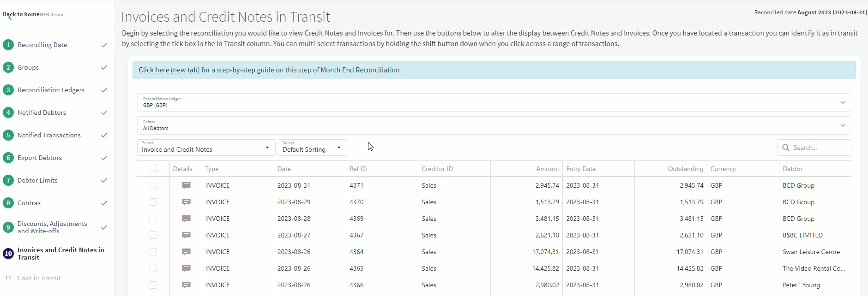Click the back arrow to home
Image resolution: width=868 pixels, height=296 pixels.
click(x=10, y=17)
